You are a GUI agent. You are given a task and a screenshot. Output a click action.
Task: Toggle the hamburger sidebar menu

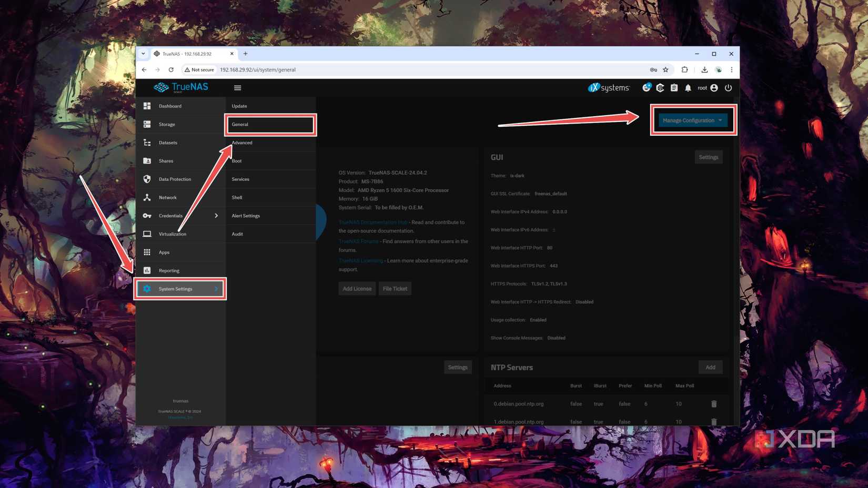[238, 88]
